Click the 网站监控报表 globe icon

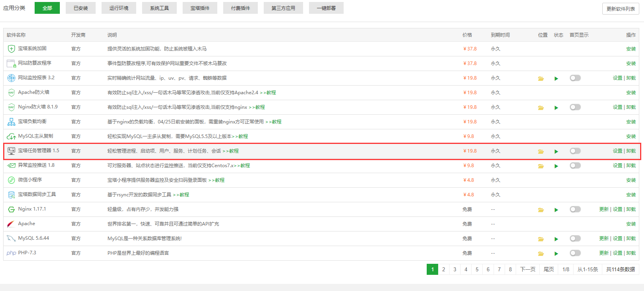tap(11, 78)
